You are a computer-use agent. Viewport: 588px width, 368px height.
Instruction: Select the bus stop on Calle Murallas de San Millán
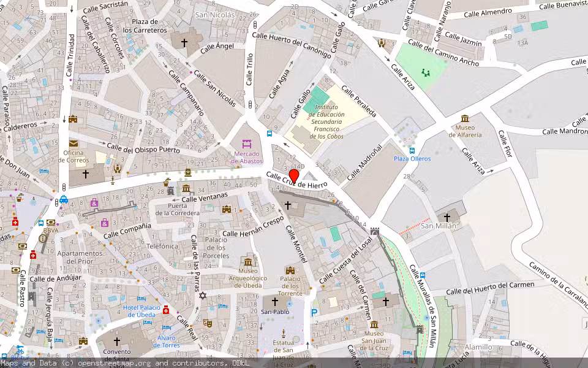(x=423, y=275)
